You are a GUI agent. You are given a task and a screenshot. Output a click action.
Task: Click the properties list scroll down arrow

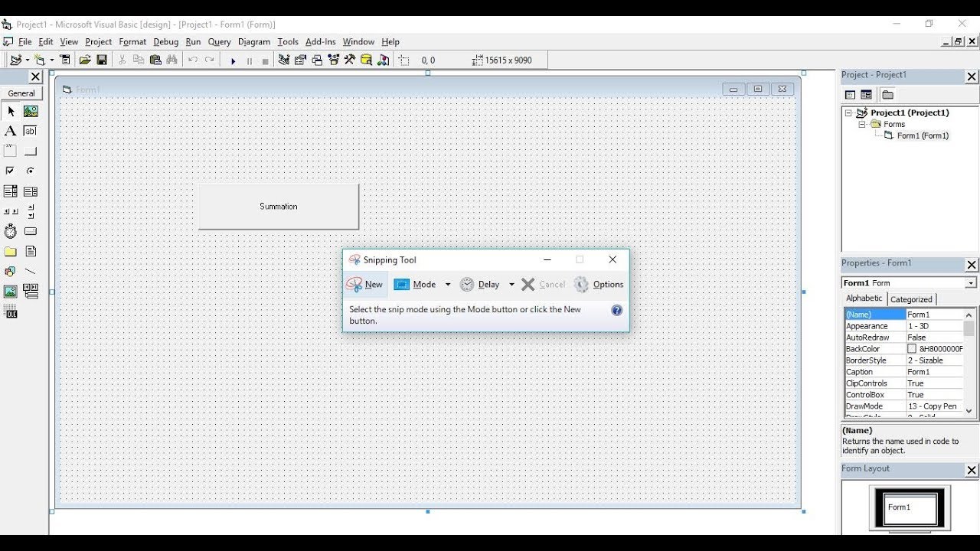coord(969,411)
